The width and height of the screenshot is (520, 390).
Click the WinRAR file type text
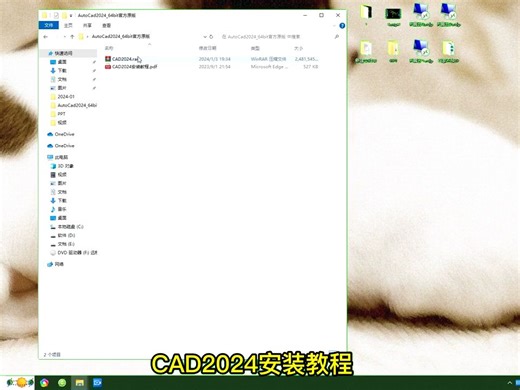pos(268,59)
